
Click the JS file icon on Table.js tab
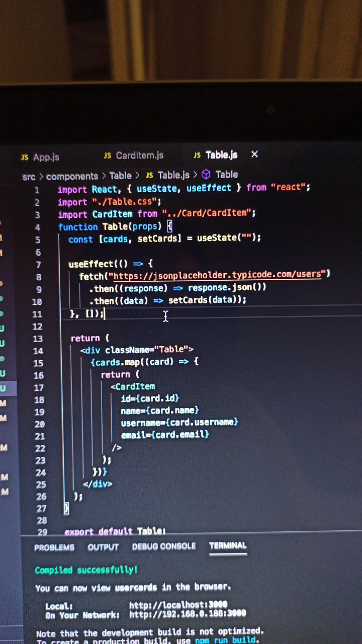(x=197, y=155)
